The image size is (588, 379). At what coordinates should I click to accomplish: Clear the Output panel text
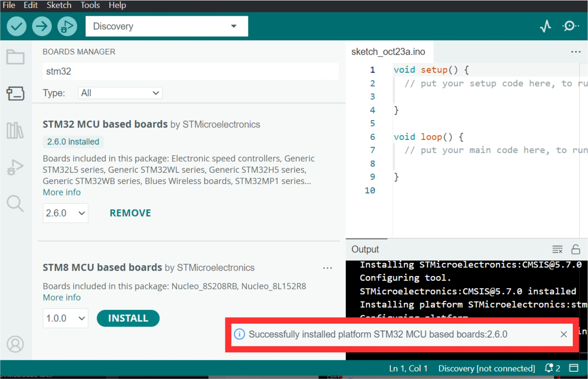point(557,249)
